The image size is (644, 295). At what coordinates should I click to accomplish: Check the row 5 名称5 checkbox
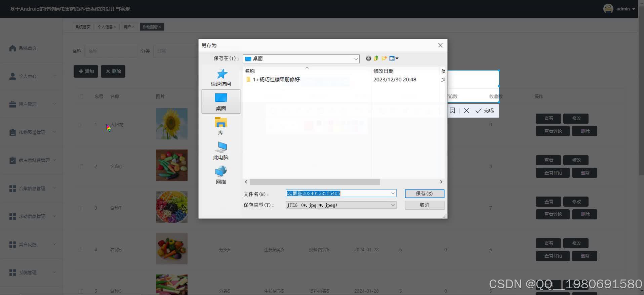[x=81, y=291]
